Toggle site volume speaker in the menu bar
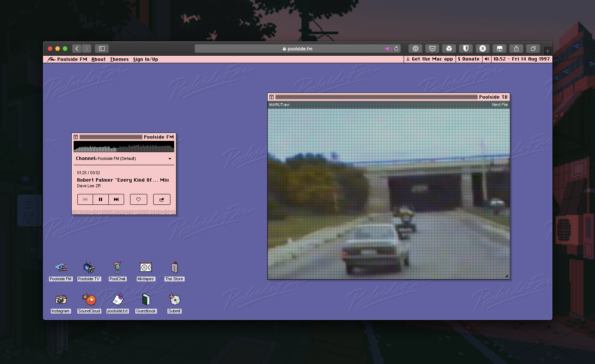The image size is (595, 364). [x=487, y=59]
